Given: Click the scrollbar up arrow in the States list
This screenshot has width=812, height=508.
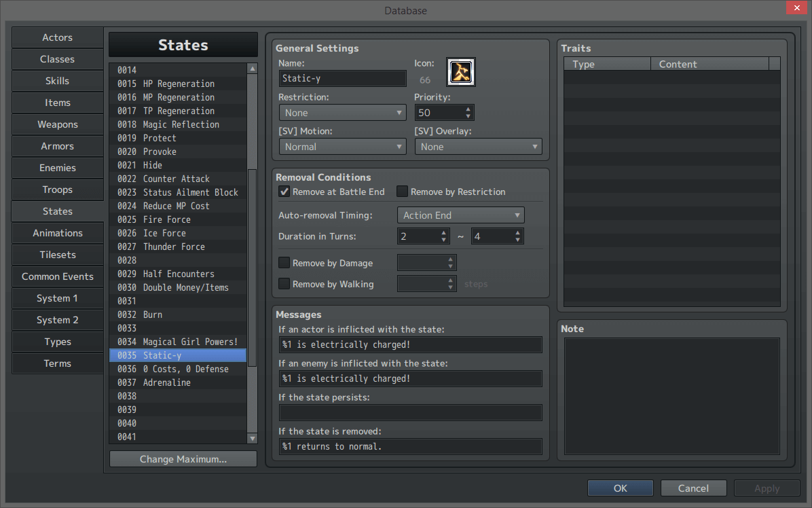Looking at the screenshot, I should pyautogui.click(x=252, y=68).
